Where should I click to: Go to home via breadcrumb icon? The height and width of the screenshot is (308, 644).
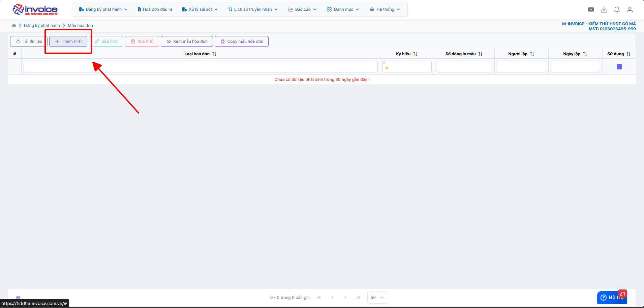coord(14,26)
